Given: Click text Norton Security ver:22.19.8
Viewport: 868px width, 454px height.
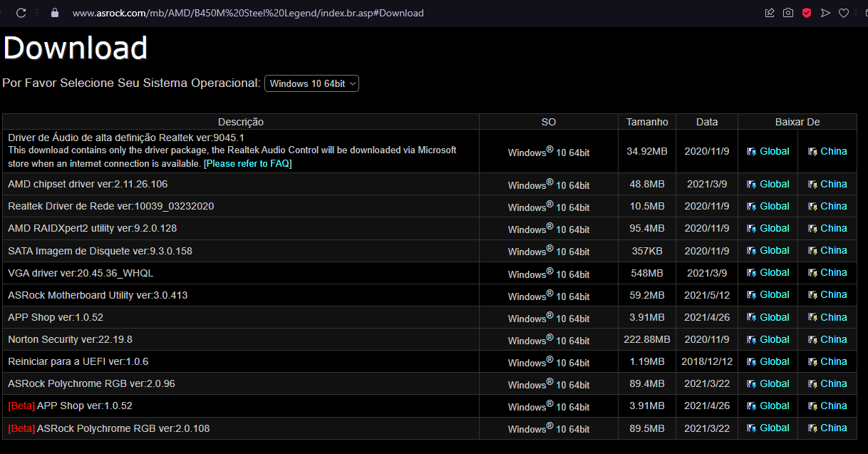Looking at the screenshot, I should click(70, 339).
